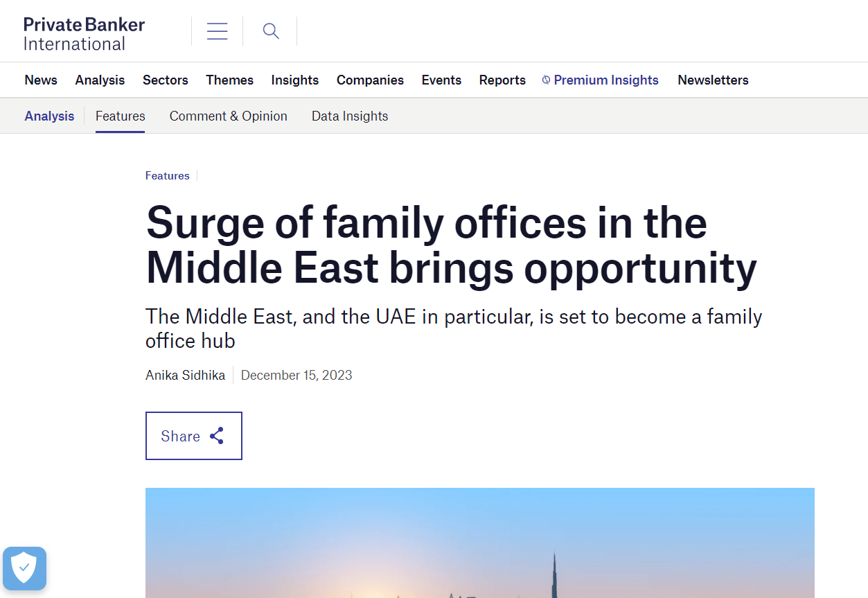This screenshot has height=598, width=868.
Task: Click author name Anika Sidhika
Action: point(185,376)
